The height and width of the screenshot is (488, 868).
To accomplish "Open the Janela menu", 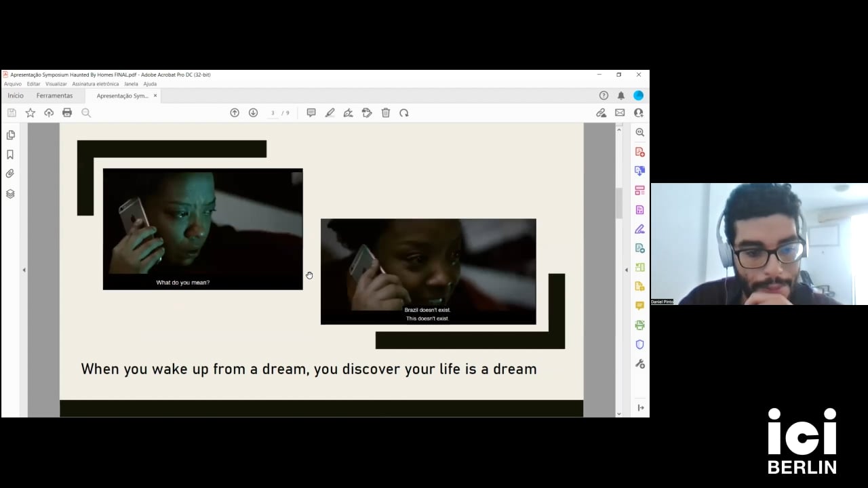I will [131, 84].
